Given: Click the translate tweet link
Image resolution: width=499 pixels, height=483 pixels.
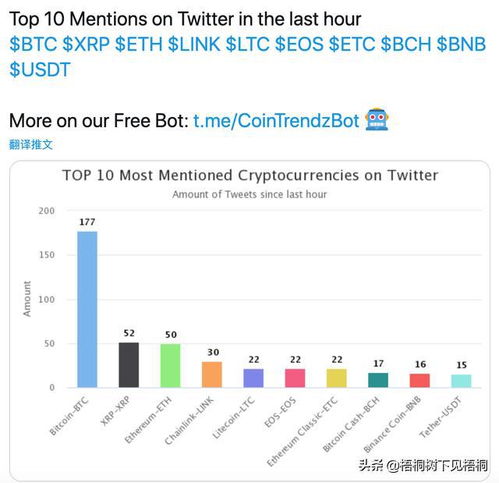Looking at the screenshot, I should coord(31,145).
